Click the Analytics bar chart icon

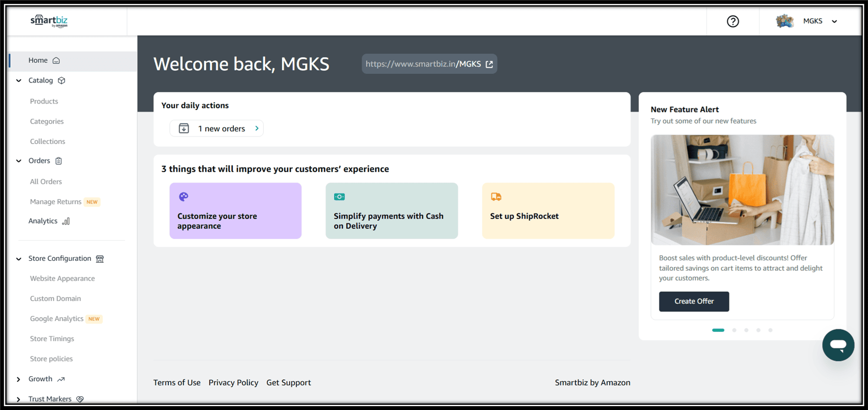[x=66, y=221]
